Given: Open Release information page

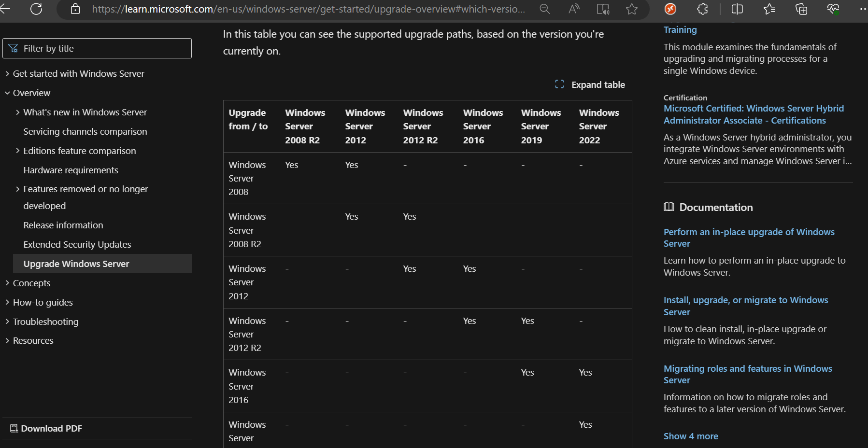Looking at the screenshot, I should click(x=63, y=225).
